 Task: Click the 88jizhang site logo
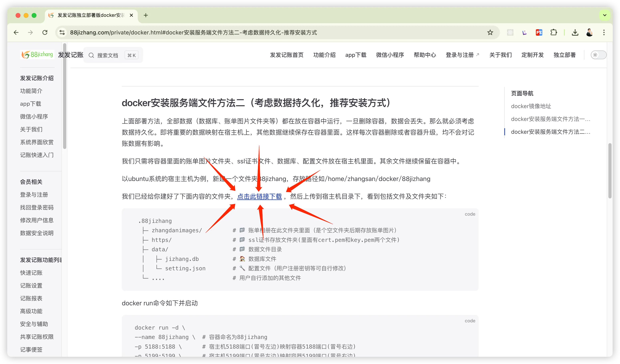(37, 54)
